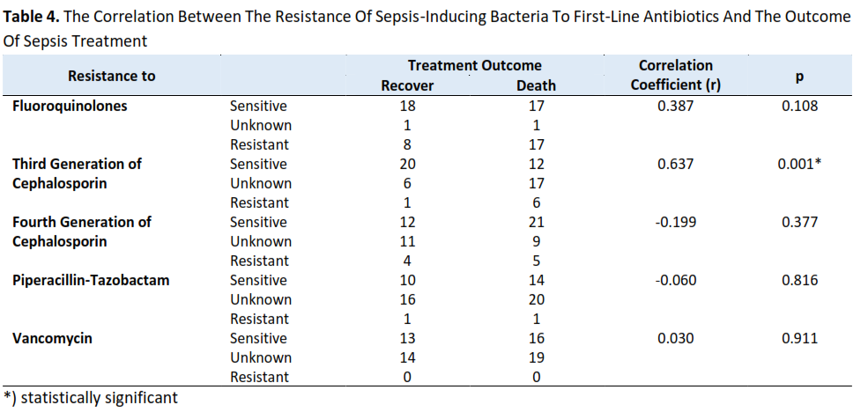Viewport: 868px width, 412px height.
Task: Click the Piperacillin-Tazobactam row label
Action: click(x=91, y=280)
